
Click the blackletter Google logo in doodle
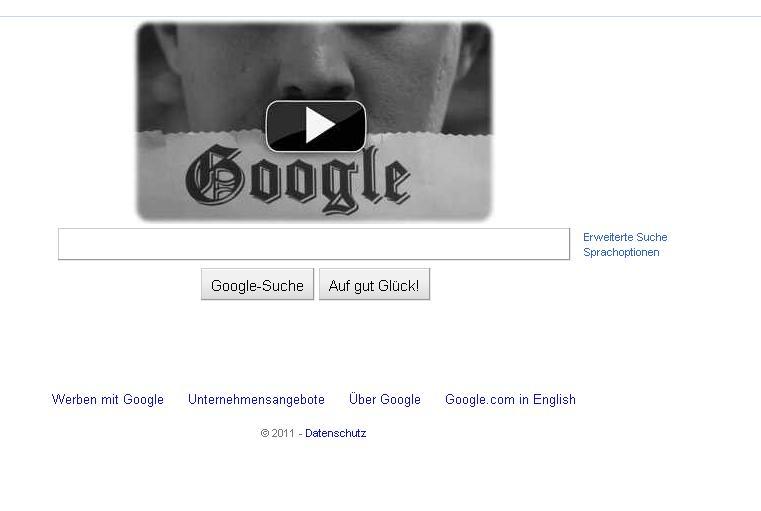(x=298, y=179)
